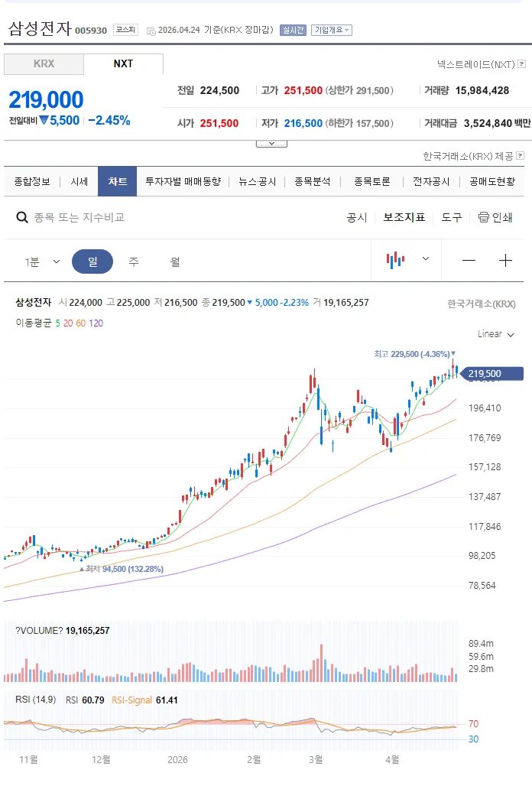Click the RSI-Signal legend label
The height and width of the screenshot is (786, 532).
click(131, 700)
